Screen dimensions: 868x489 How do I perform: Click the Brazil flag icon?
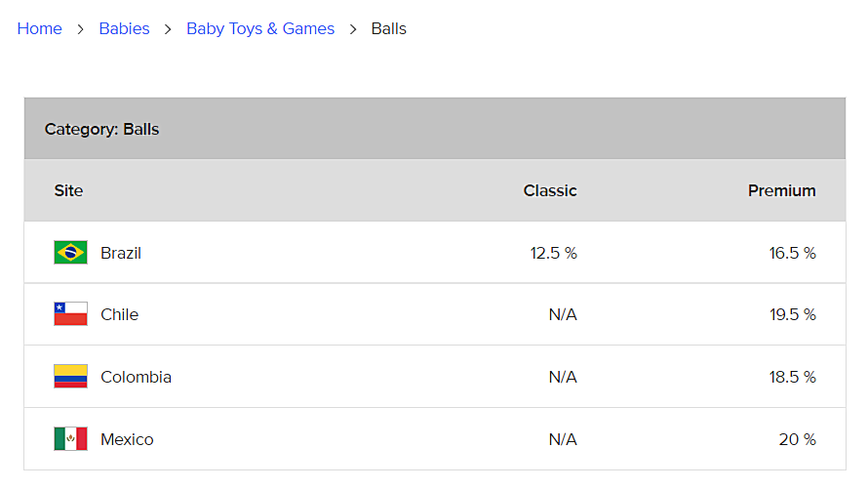[70, 253]
